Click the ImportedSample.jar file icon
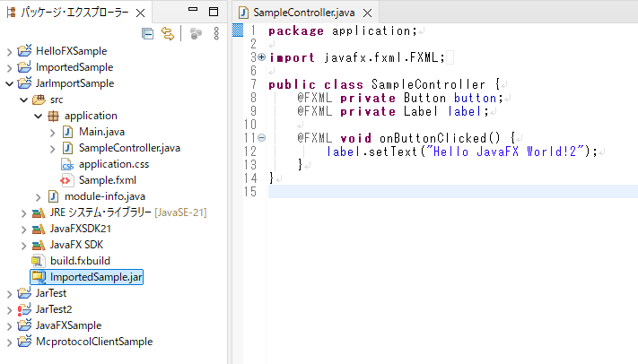Viewport: 638px width, 364px height. (39, 277)
